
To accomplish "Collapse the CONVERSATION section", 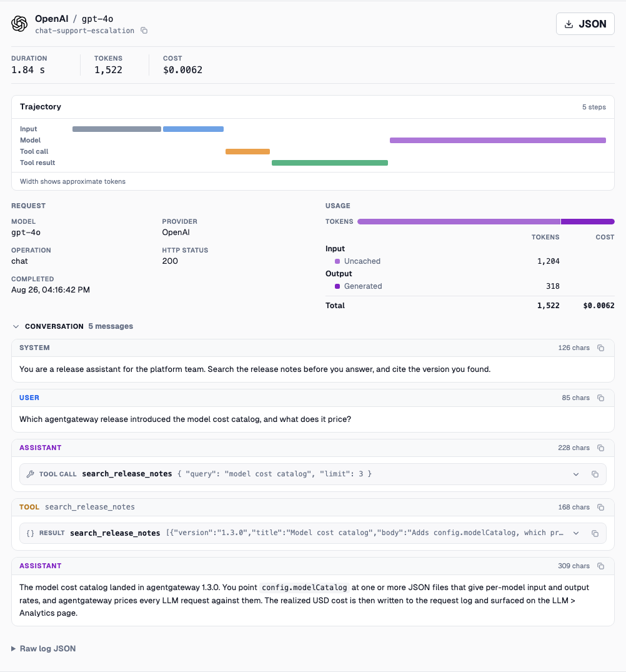I will tap(16, 326).
